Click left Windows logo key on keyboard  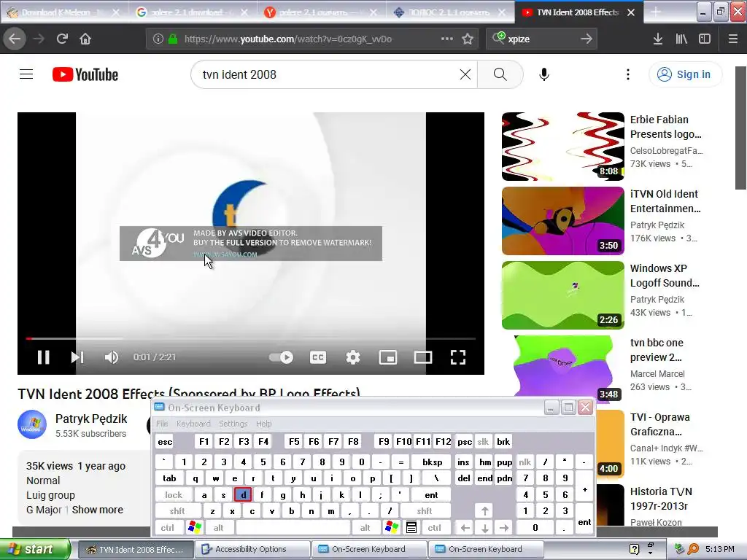(195, 527)
